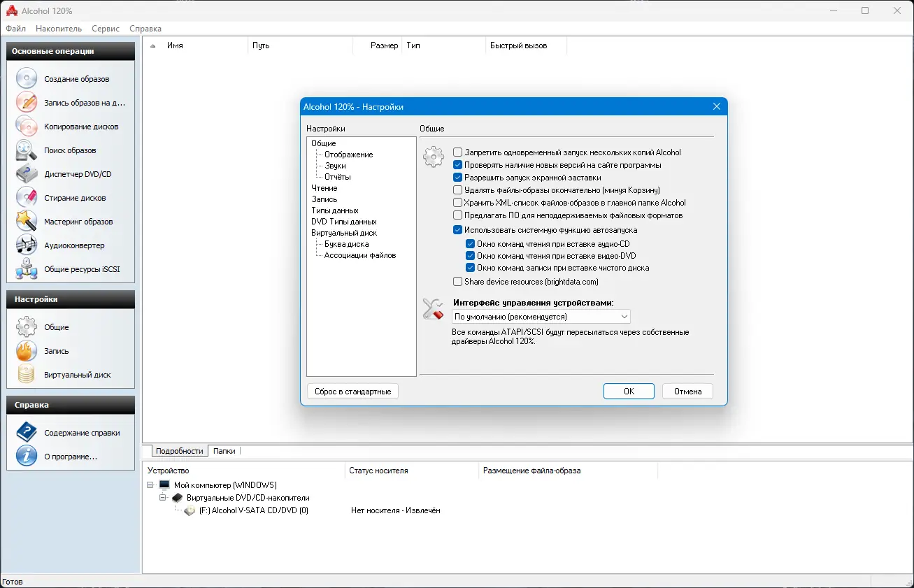Screen dimensions: 914x588
Task: Click the Запись образов на диск icon
Action: pos(27,102)
